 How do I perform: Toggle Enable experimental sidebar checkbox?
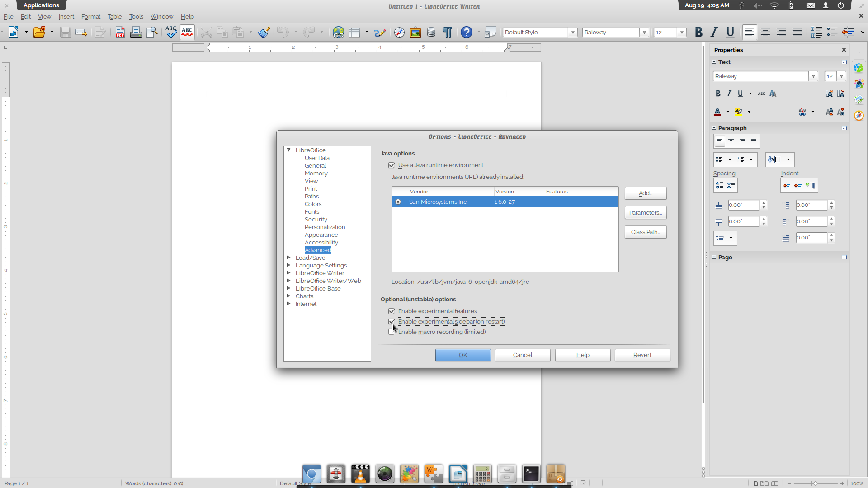click(x=392, y=322)
